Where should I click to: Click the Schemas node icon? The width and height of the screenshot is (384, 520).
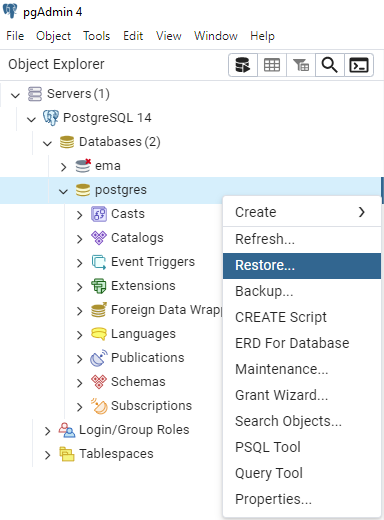[x=99, y=382]
